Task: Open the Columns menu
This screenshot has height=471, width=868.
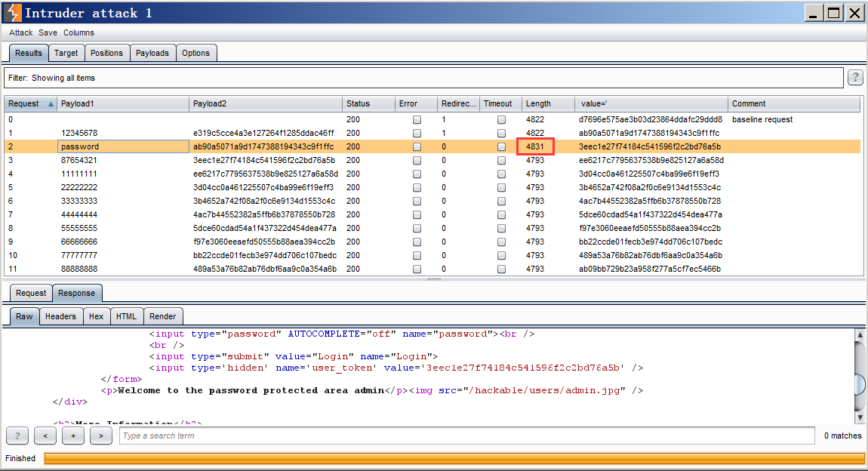Action: pyautogui.click(x=78, y=32)
